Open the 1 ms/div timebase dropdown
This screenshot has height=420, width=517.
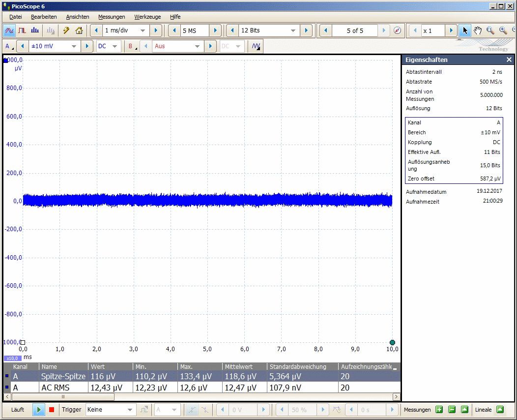tap(143, 30)
